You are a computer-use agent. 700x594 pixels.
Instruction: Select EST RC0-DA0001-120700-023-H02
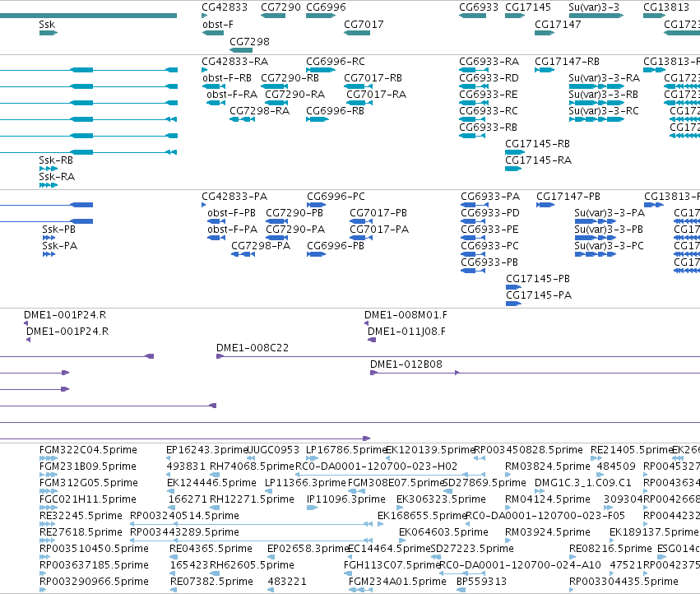[377, 466]
